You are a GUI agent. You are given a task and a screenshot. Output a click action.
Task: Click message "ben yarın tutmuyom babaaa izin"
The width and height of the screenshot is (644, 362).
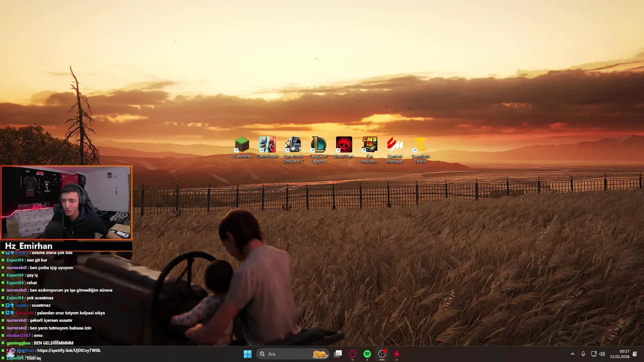[x=60, y=328]
